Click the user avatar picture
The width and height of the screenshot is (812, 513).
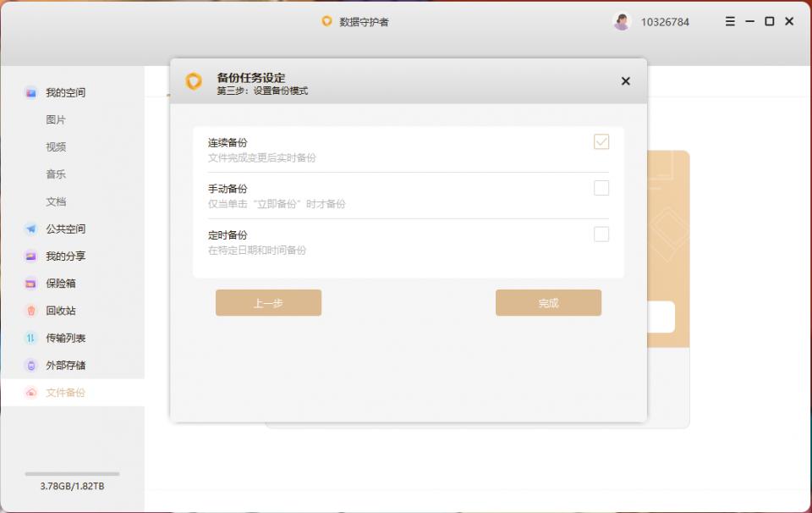click(x=622, y=21)
